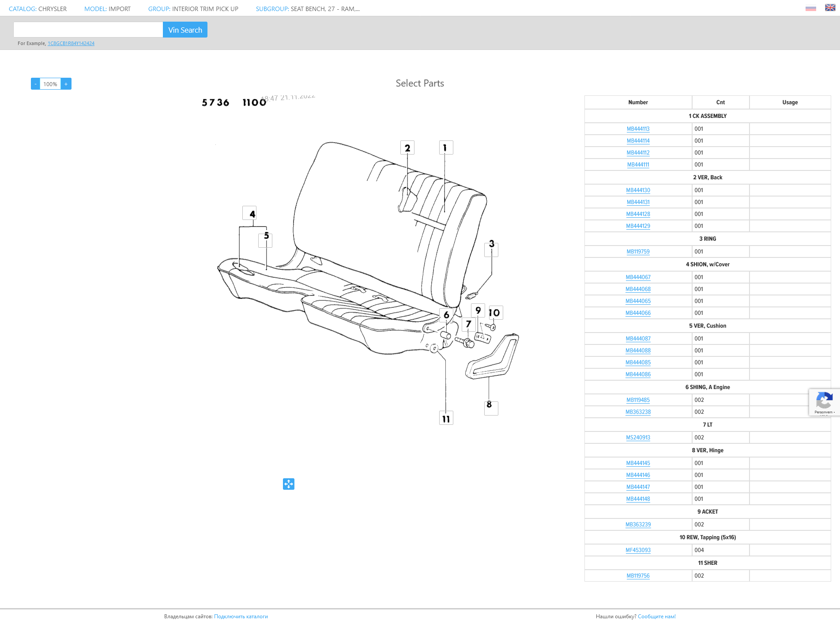Image resolution: width=840 pixels, height=624 pixels.
Task: Focus the VIN search input field
Action: tap(88, 30)
